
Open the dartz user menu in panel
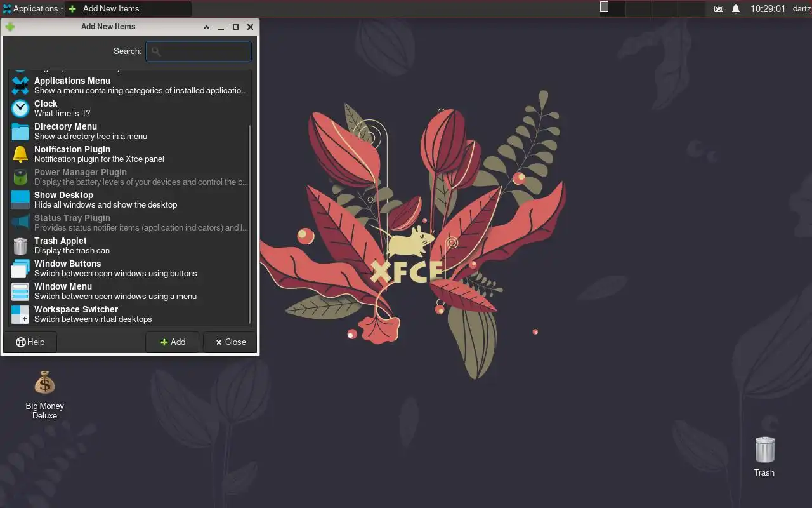point(802,9)
